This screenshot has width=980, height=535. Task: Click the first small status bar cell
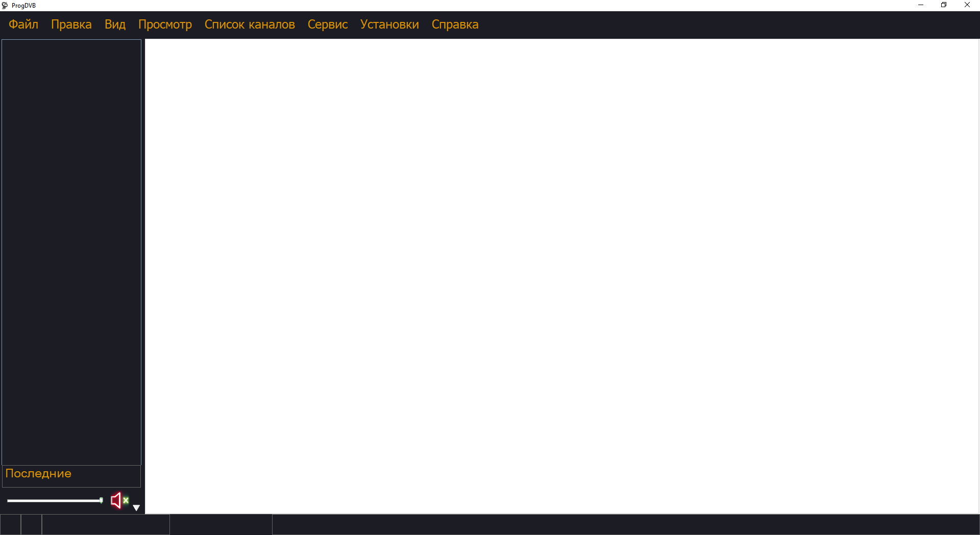(10, 524)
